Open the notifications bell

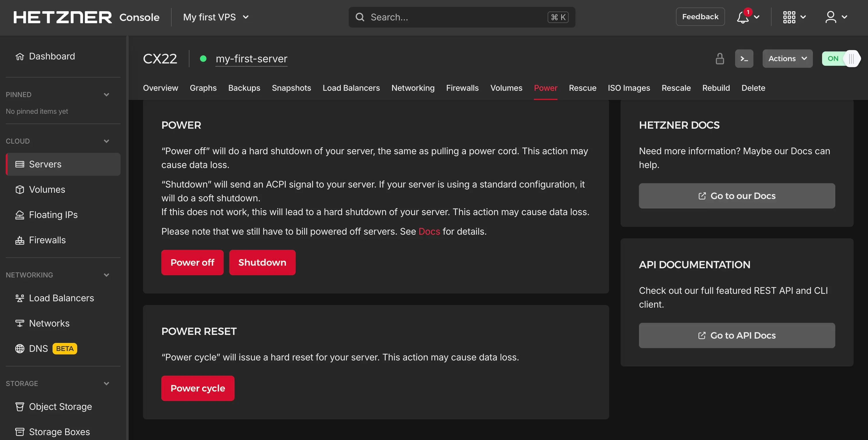pyautogui.click(x=743, y=17)
